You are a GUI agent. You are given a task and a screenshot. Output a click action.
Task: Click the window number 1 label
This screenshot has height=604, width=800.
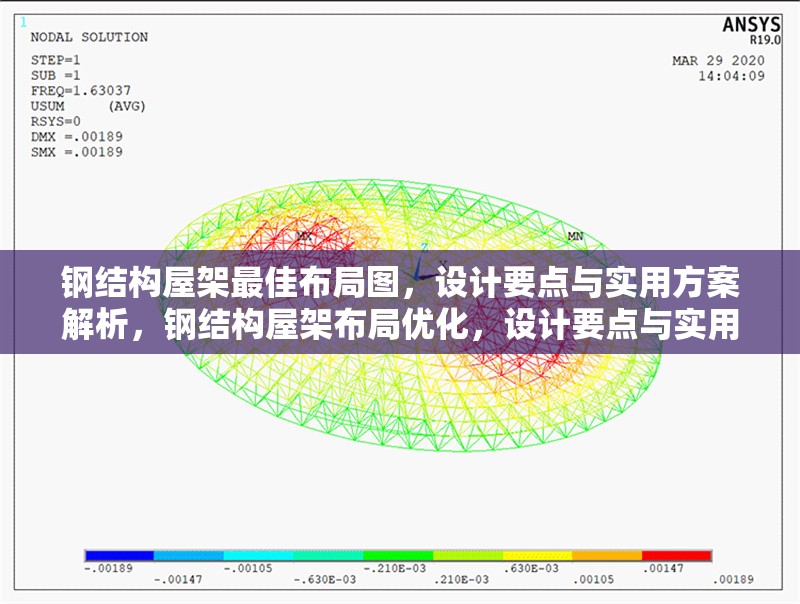coord(23,21)
